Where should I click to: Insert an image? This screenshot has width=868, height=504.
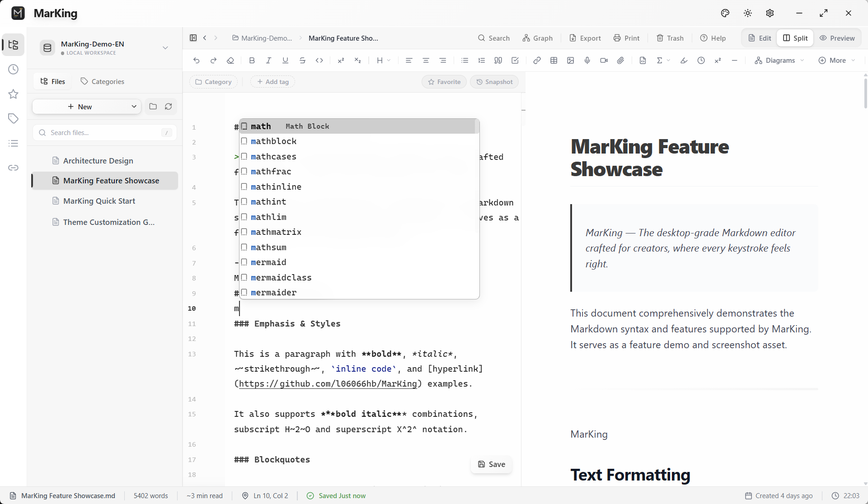coord(570,61)
